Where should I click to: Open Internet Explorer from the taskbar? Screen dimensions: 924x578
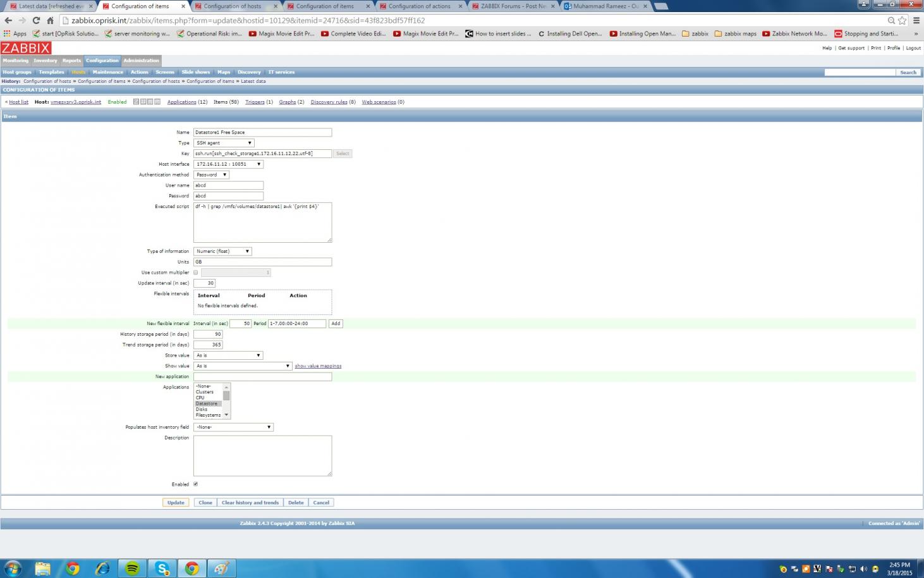102,569
